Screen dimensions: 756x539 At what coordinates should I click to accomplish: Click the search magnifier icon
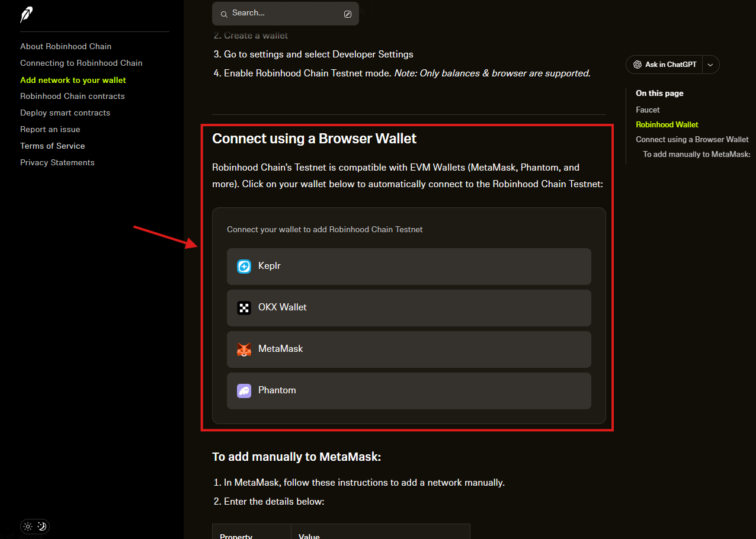tap(224, 14)
